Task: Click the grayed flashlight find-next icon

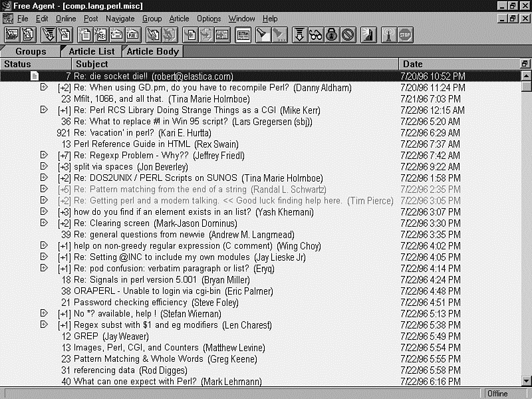Action: tap(279, 35)
